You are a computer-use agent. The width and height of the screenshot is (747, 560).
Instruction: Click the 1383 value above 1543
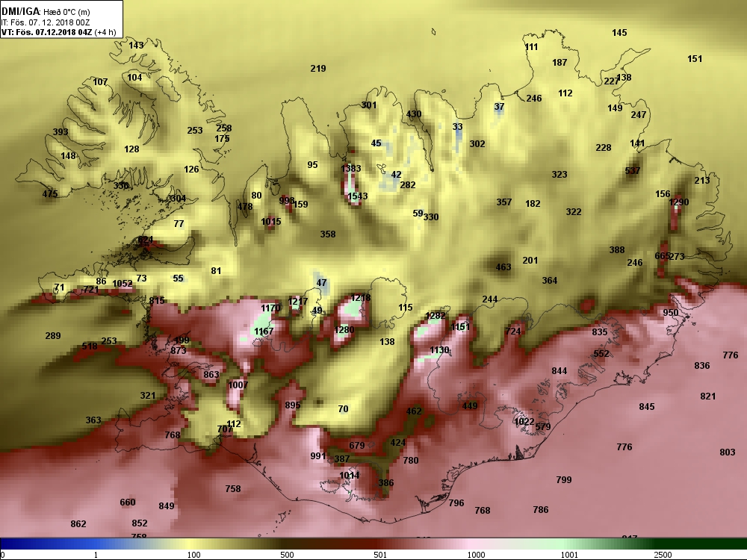click(351, 169)
